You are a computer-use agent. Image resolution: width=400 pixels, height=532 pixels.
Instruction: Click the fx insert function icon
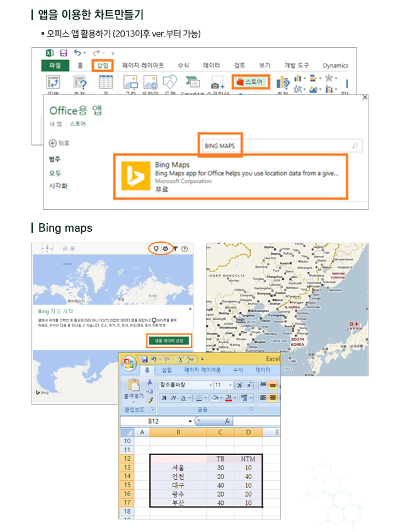pyautogui.click(x=227, y=421)
